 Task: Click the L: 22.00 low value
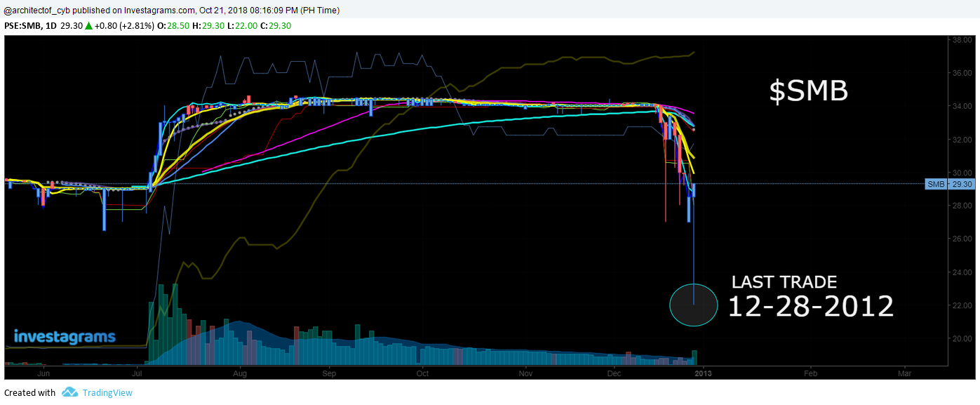243,25
